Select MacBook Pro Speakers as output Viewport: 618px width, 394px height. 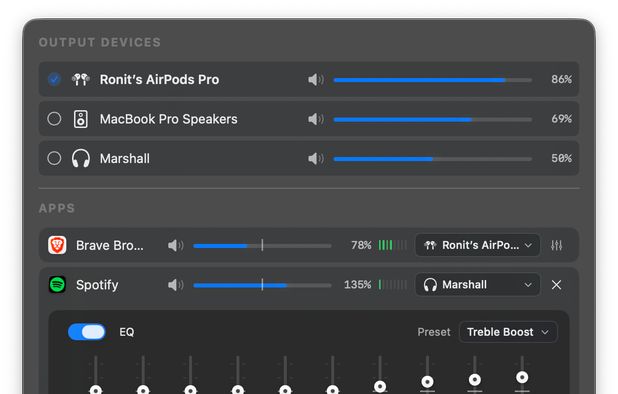tap(54, 119)
